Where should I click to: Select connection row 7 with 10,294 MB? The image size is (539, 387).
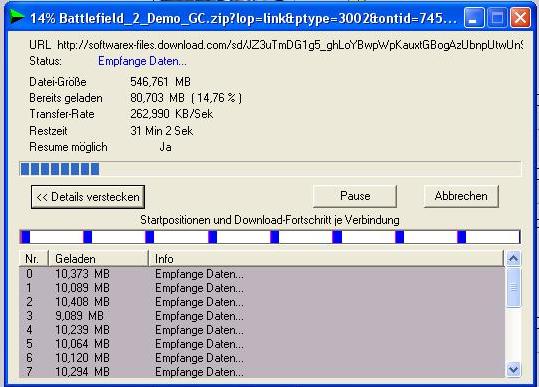[262, 372]
